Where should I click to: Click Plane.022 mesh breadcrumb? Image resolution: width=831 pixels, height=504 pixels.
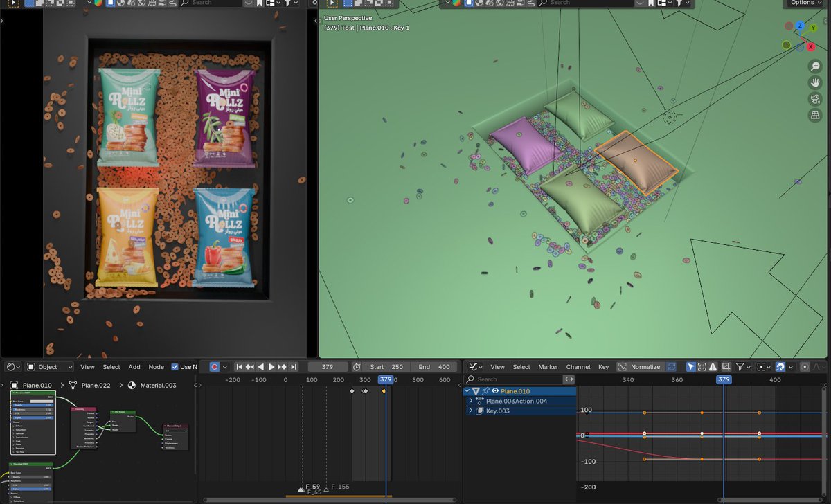tap(90, 385)
